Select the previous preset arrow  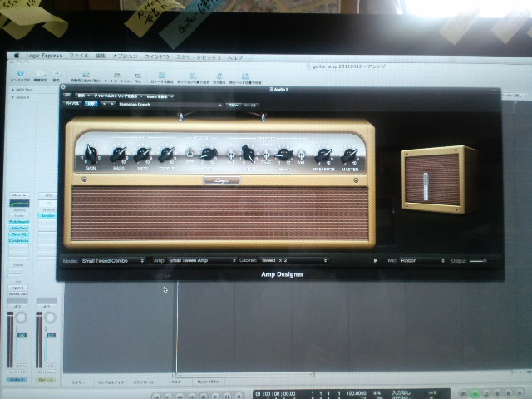105,104
